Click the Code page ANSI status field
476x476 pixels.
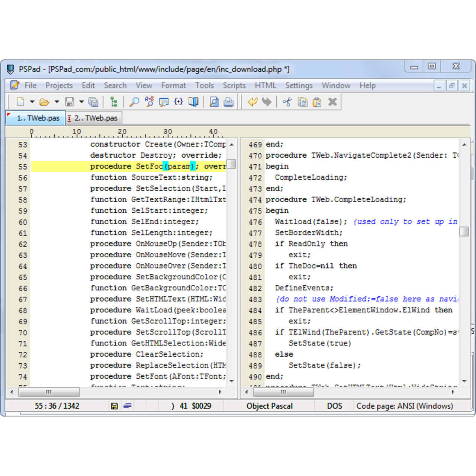click(404, 406)
